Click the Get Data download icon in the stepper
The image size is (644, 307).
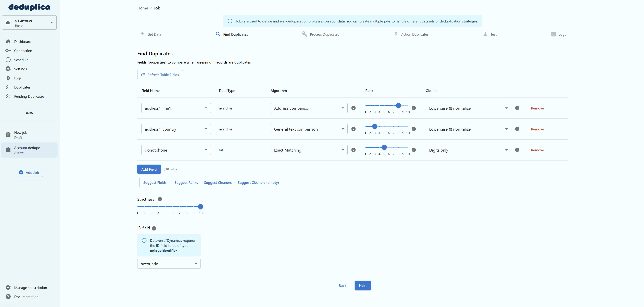point(142,34)
